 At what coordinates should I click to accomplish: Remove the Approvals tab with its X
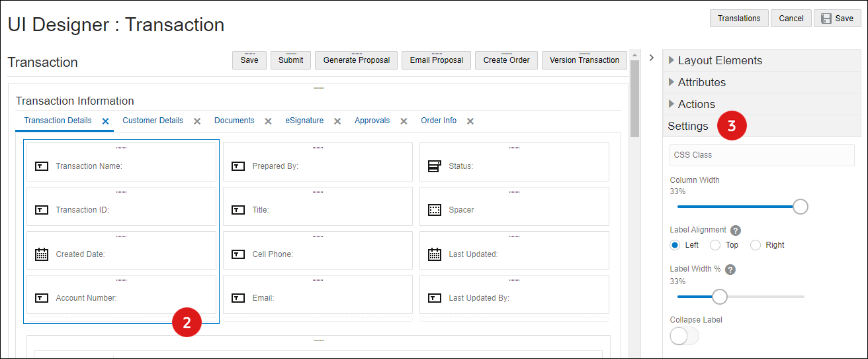(x=404, y=121)
